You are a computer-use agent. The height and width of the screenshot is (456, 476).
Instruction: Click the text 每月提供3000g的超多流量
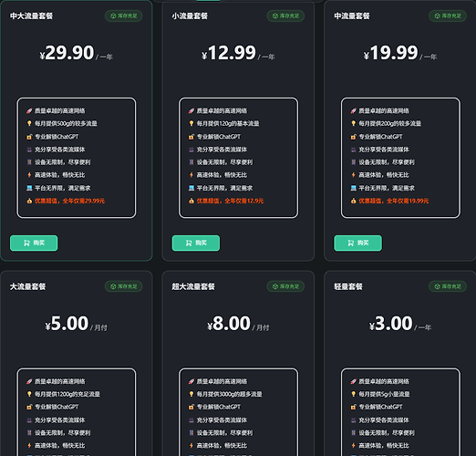(x=230, y=394)
